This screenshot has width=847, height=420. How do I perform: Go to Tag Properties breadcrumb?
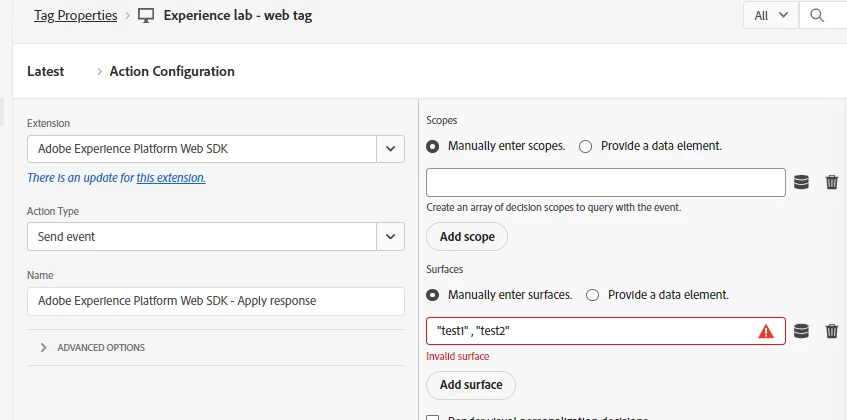[76, 16]
